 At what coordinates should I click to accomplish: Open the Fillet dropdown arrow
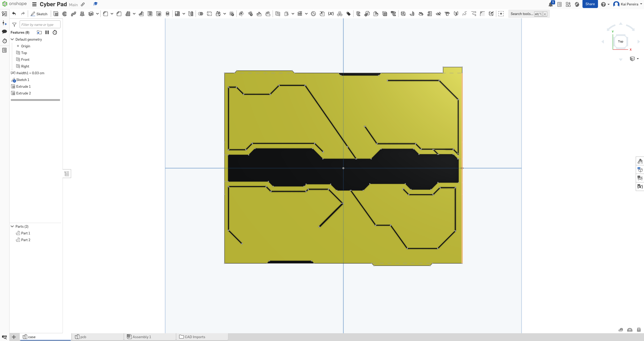(112, 14)
